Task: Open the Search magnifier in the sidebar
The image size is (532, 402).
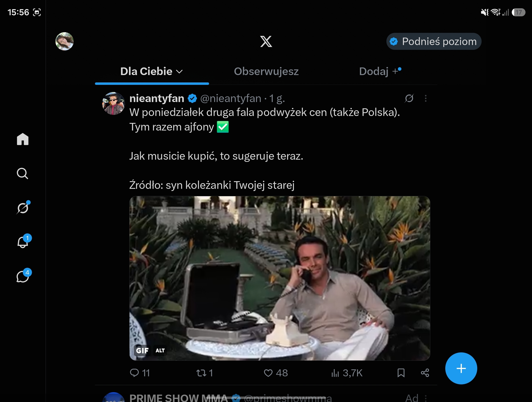Action: point(23,174)
